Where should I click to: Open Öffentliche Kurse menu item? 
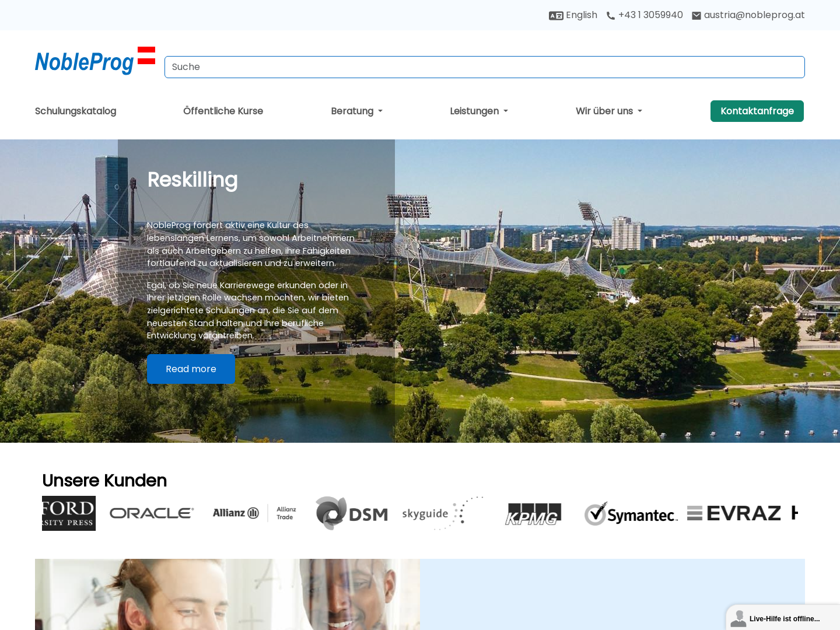[x=223, y=111]
